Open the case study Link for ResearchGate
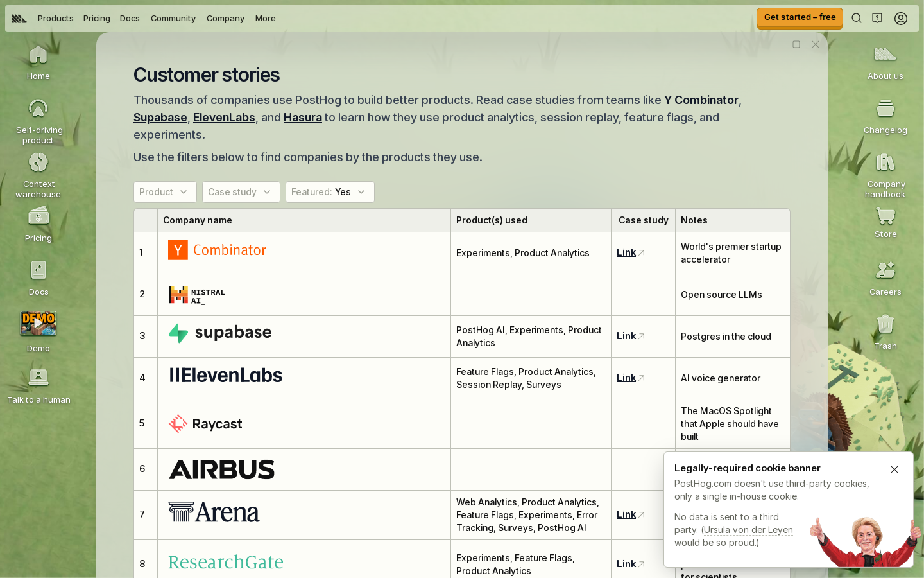This screenshot has height=578, width=924. coord(630,564)
